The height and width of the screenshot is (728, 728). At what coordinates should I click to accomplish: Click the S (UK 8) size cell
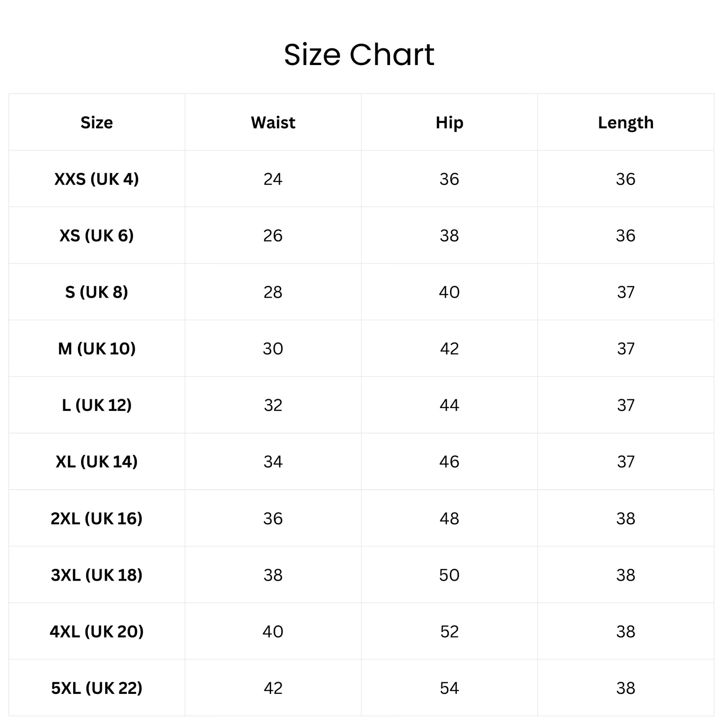point(96,292)
